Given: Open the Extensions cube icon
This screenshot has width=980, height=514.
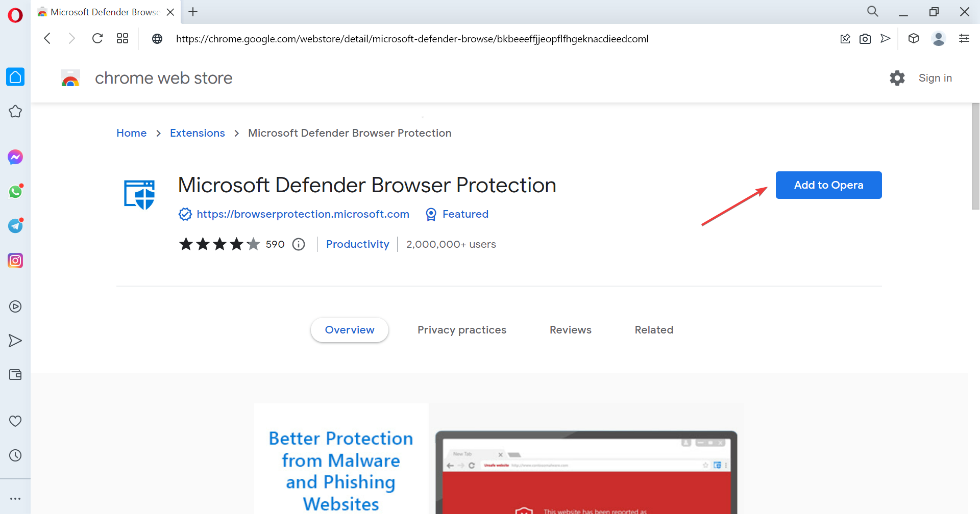Looking at the screenshot, I should pyautogui.click(x=914, y=39).
